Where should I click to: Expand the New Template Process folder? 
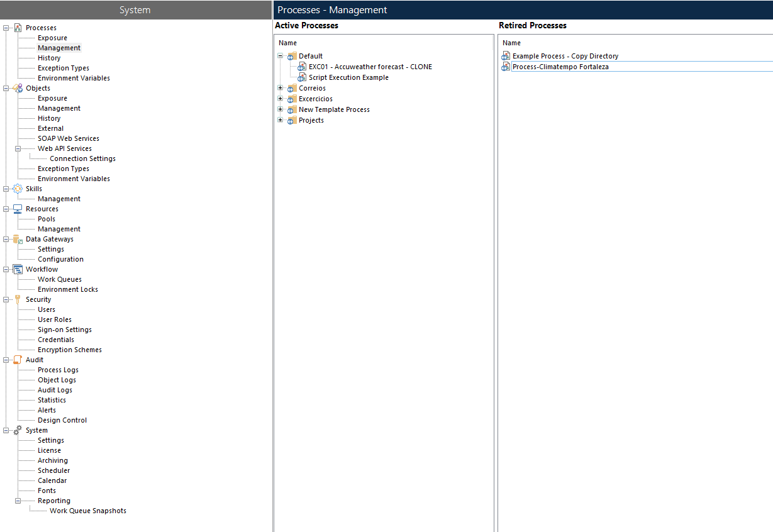(x=281, y=109)
